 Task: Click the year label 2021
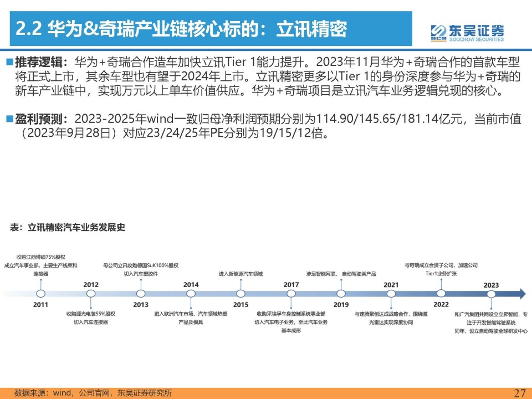(391, 285)
